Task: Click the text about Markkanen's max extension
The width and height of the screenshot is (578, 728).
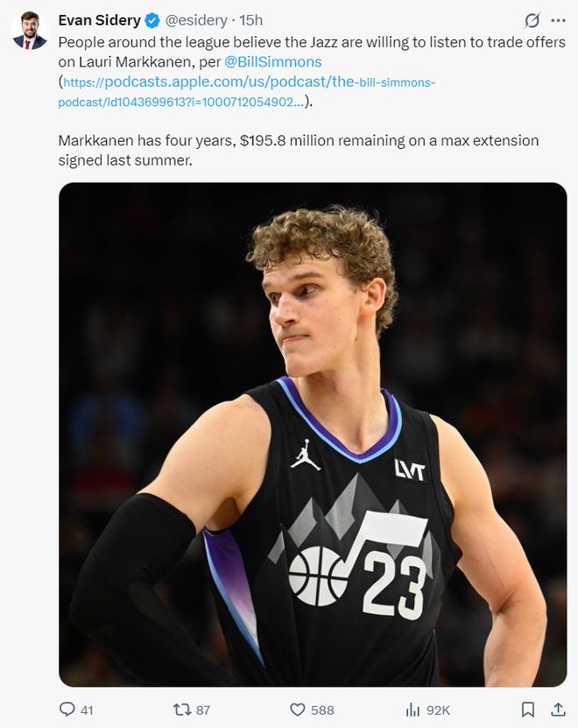Action: click(298, 151)
